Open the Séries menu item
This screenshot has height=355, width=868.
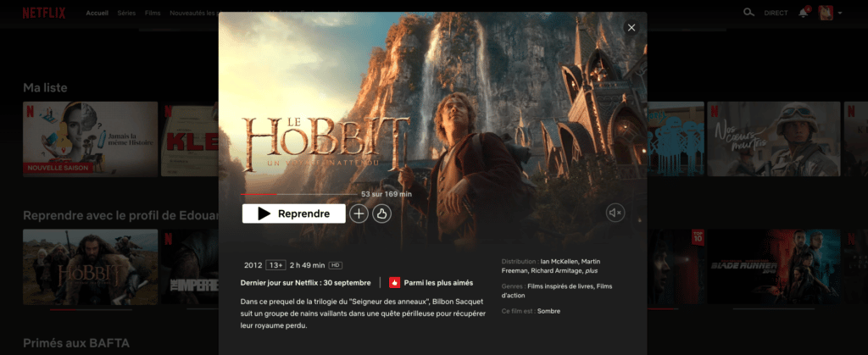[x=126, y=13]
